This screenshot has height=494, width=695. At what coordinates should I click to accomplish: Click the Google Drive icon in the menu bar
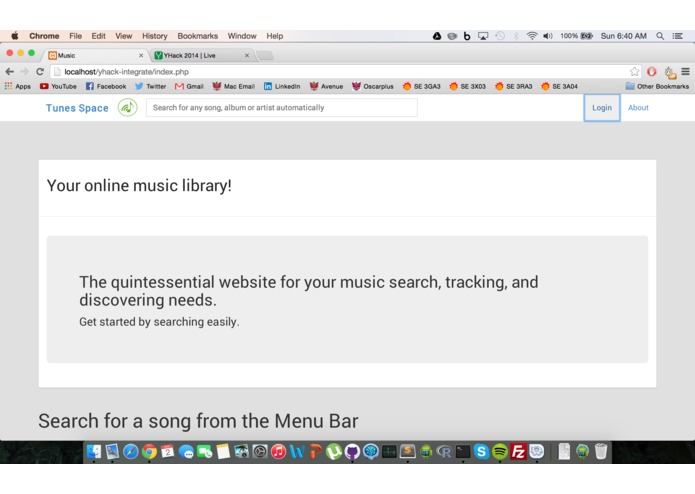tap(437, 36)
